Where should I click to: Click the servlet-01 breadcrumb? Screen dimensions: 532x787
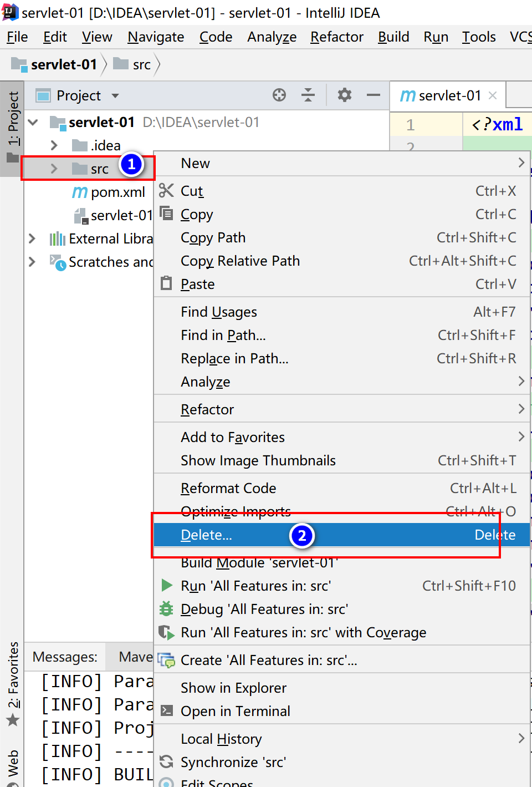click(54, 64)
